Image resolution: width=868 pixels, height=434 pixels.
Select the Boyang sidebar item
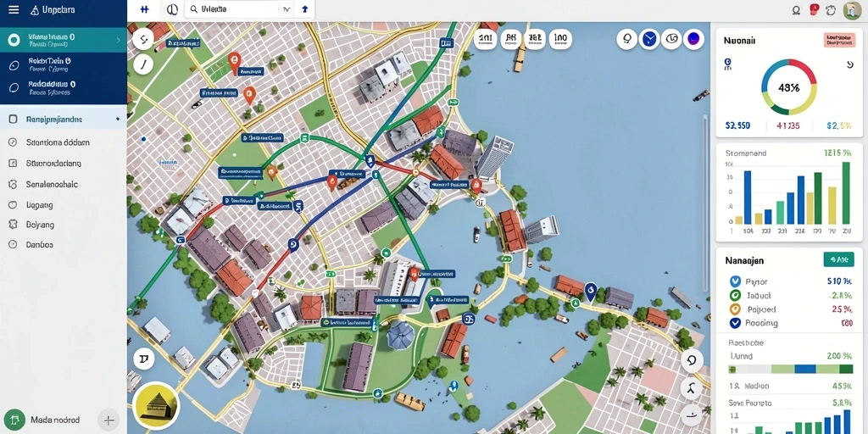[x=40, y=225]
